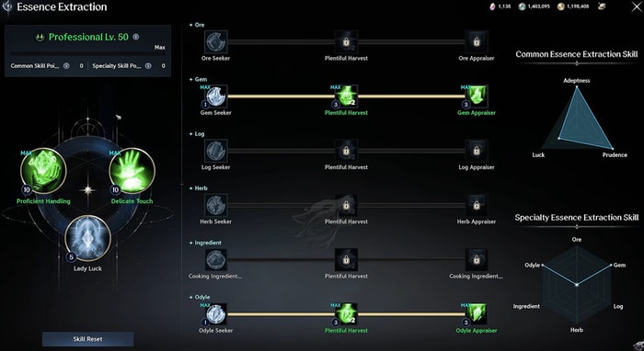Expand the Herb category header

coord(199,188)
